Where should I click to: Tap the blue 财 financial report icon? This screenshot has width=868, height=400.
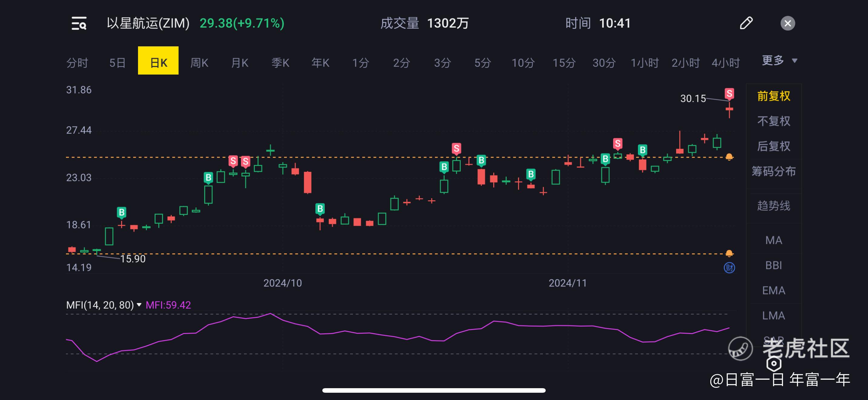[729, 268]
